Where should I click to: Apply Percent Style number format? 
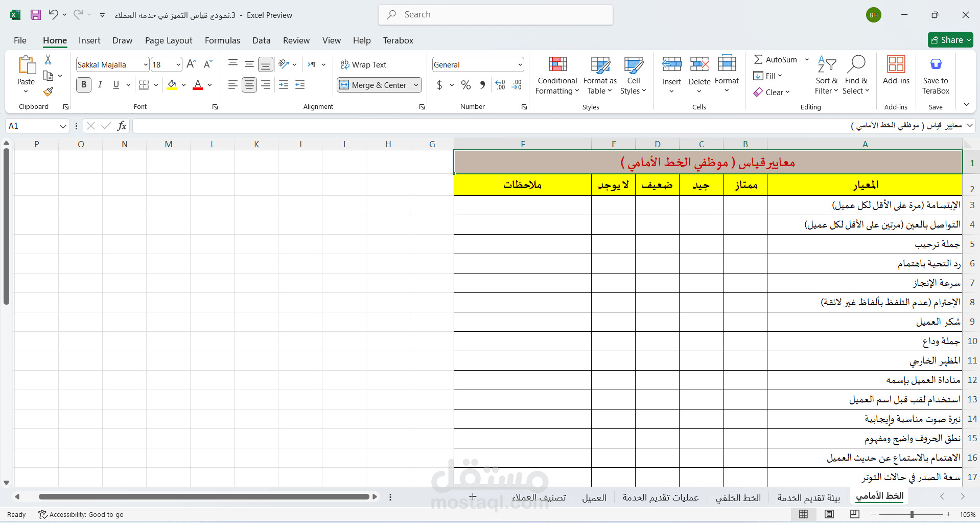(465, 85)
